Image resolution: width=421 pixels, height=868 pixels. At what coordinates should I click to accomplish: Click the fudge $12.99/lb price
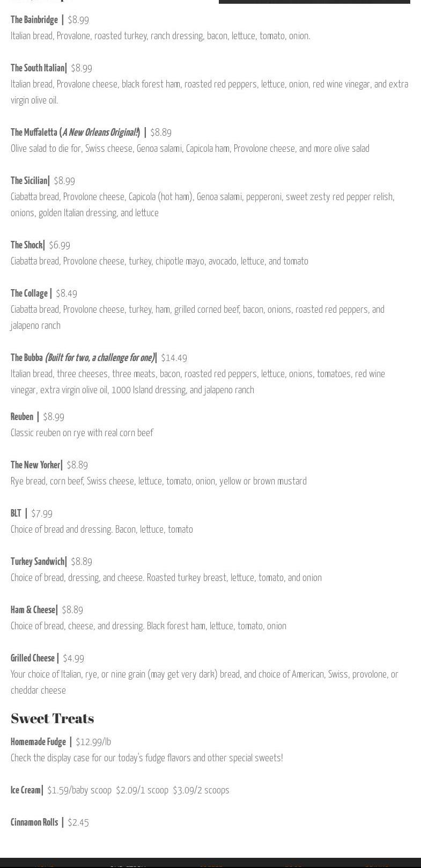(93, 742)
